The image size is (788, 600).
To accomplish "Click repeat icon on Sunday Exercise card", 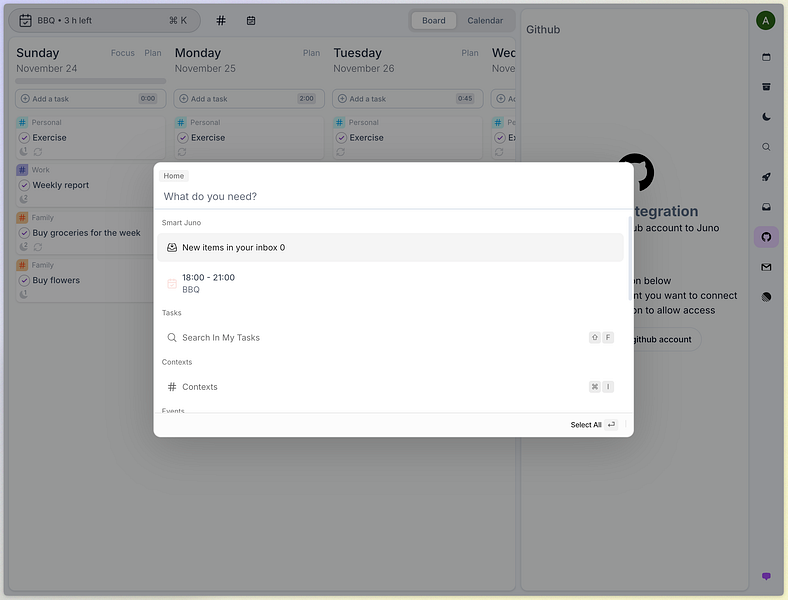I will 38,152.
